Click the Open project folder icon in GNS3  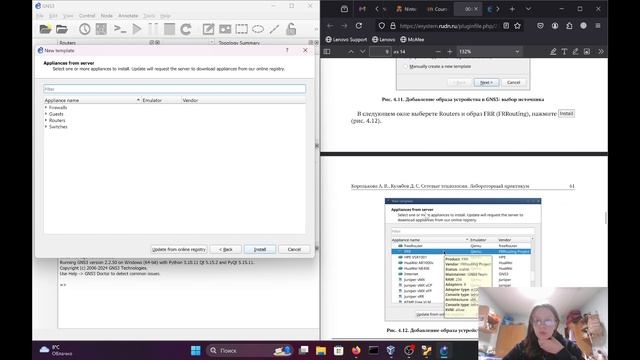pos(62,29)
